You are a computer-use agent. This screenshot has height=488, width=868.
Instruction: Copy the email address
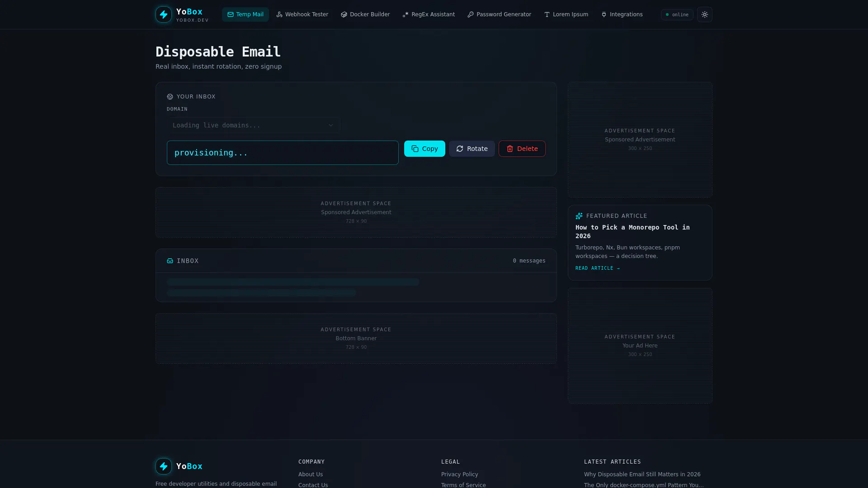[x=425, y=149]
